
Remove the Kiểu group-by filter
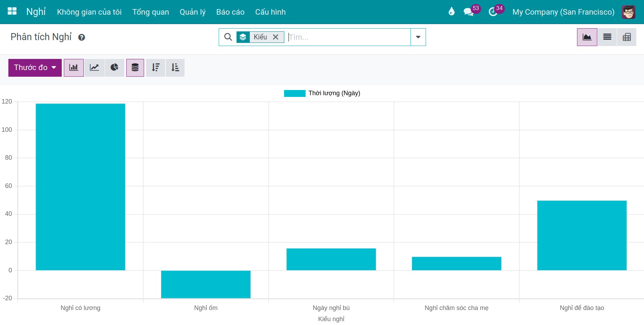click(x=276, y=37)
